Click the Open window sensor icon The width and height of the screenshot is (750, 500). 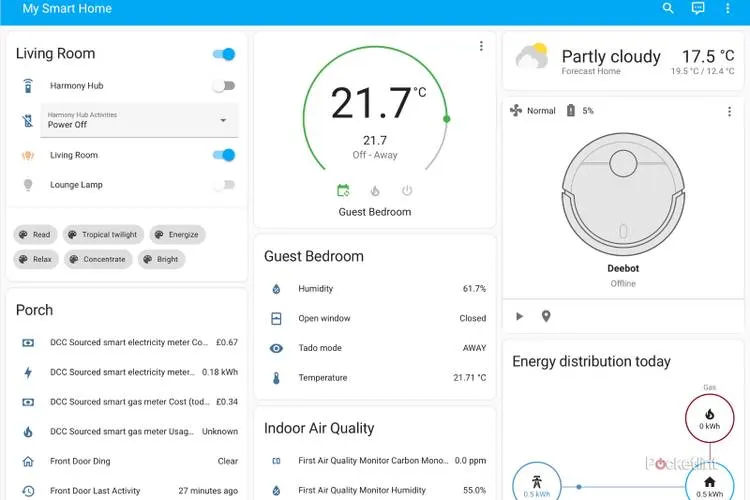pos(276,319)
